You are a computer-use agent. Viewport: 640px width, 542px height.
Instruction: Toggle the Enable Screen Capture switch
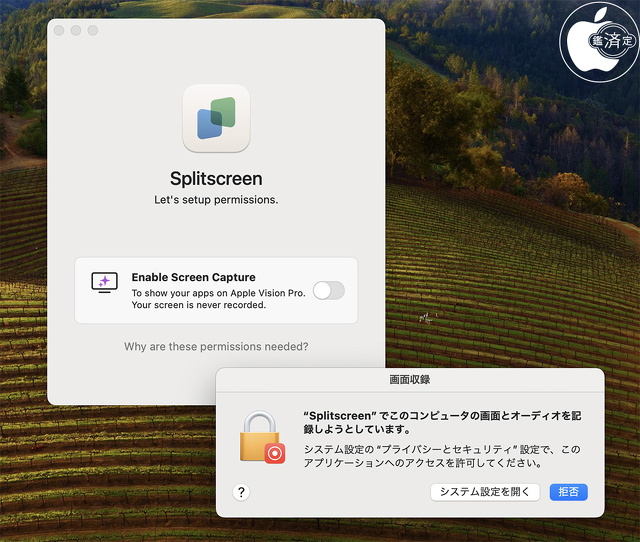click(x=329, y=291)
